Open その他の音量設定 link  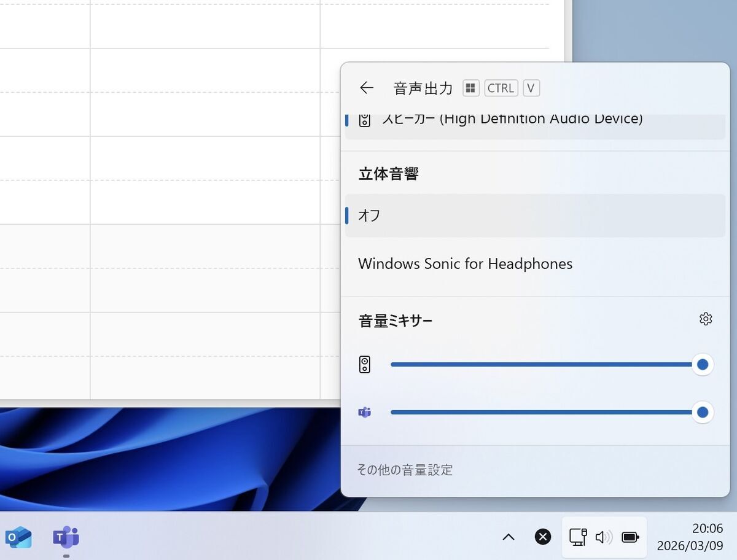[405, 470]
